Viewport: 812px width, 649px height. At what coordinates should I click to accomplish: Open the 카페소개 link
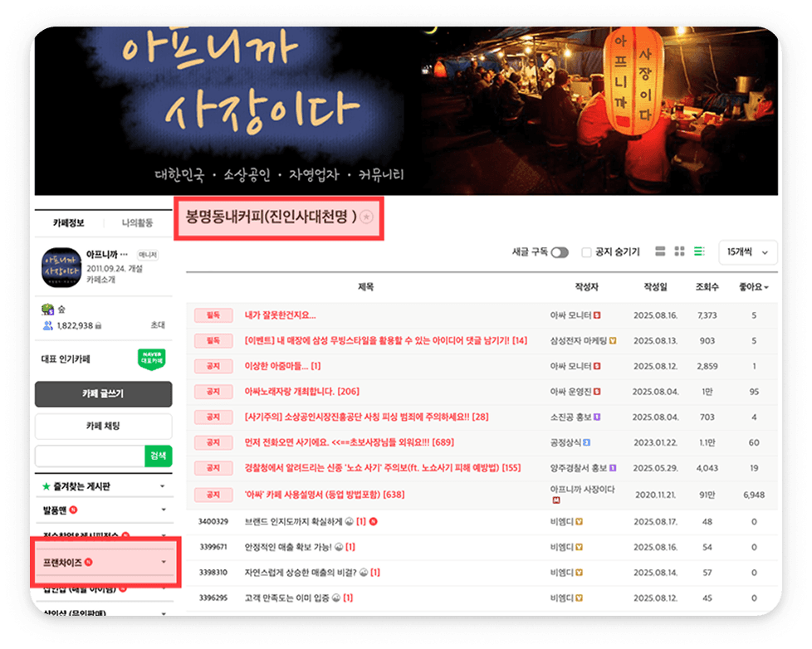pos(100,280)
